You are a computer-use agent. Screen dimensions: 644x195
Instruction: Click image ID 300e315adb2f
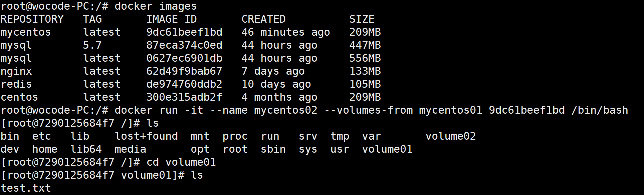tap(184, 97)
